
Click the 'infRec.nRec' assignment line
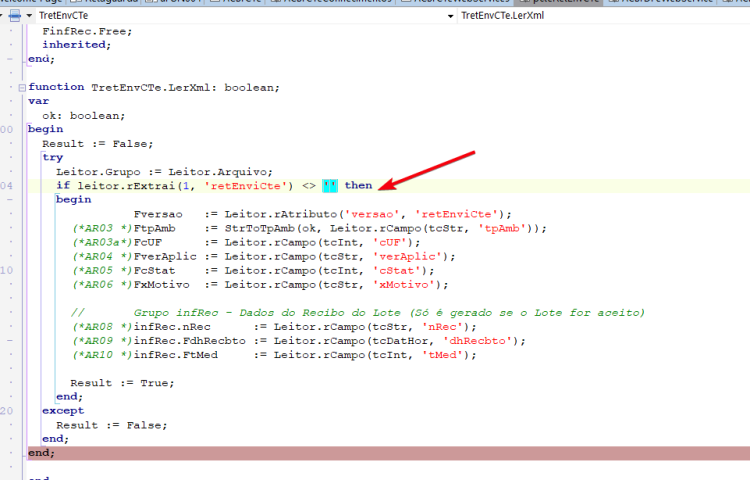pos(275,327)
